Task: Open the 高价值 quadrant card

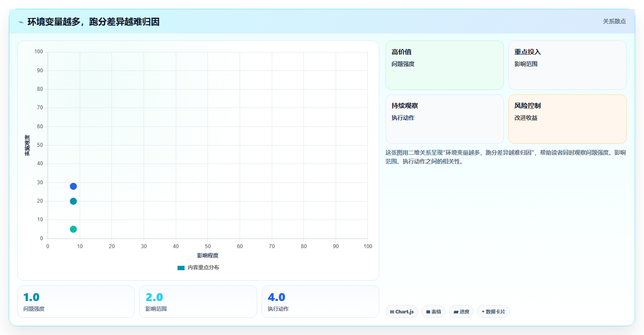Action: tap(444, 65)
